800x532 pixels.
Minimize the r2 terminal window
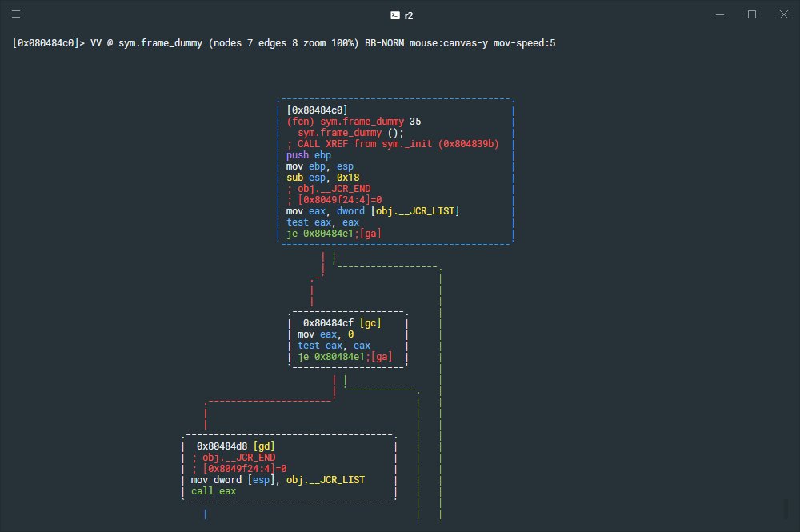(x=720, y=14)
